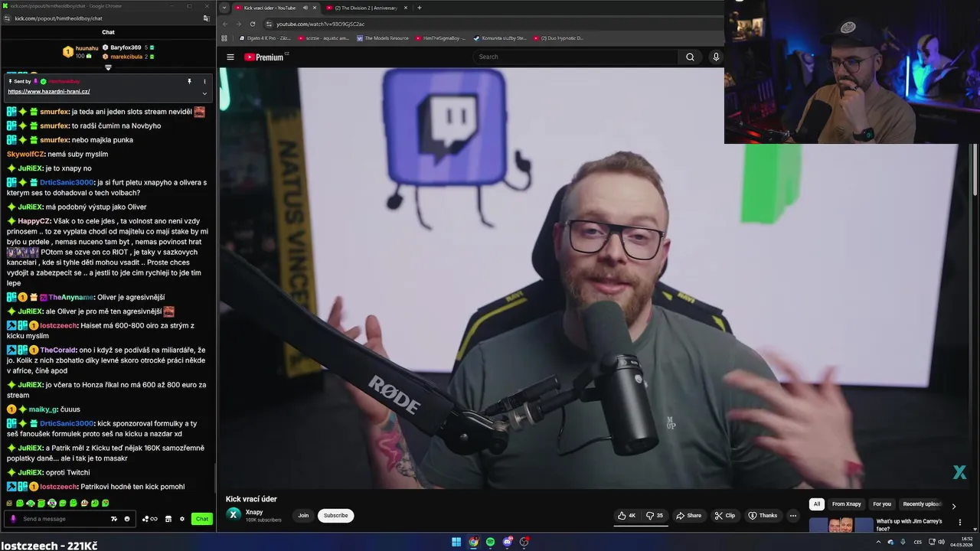Open the Jim Carrey's face video thumbnail
The height and width of the screenshot is (551, 980).
[841, 525]
